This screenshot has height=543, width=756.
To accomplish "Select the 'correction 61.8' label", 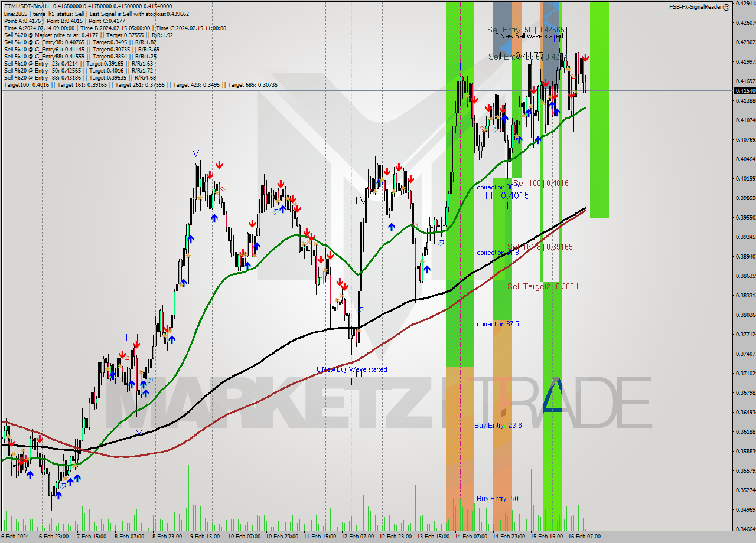I will pos(498,253).
